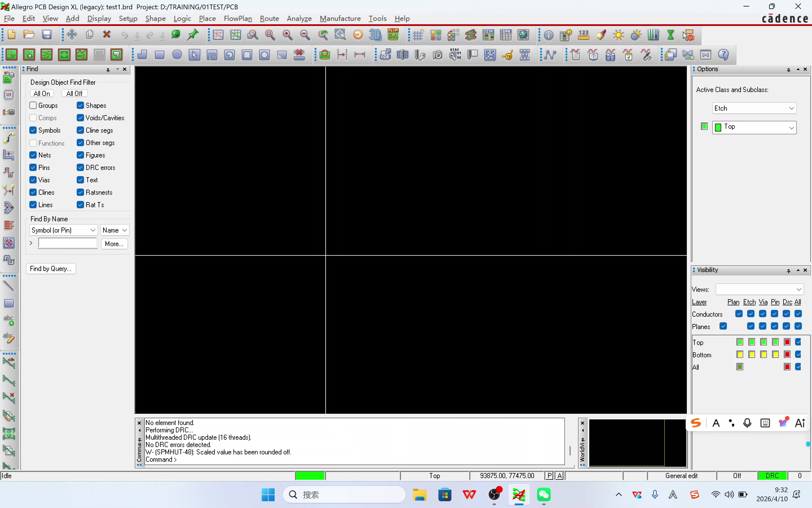Screen dimensions: 812x508
Task: Open the 3D viewer icon
Action: (x=375, y=35)
